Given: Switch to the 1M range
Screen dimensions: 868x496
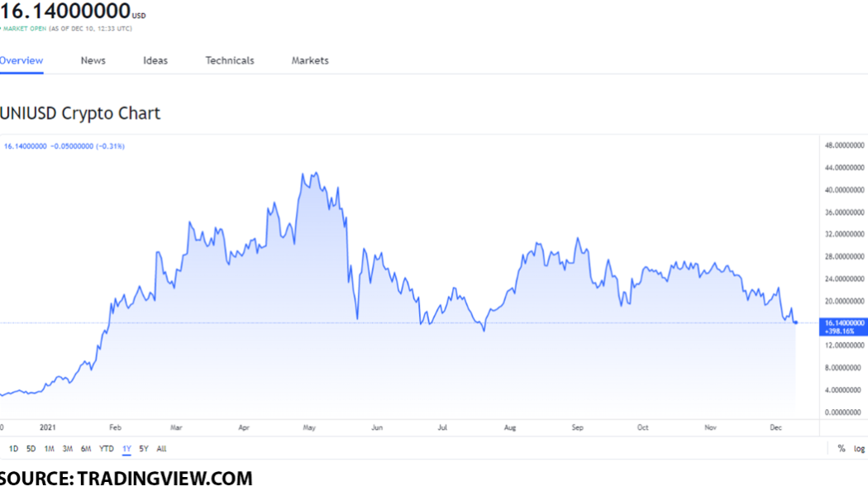Looking at the screenshot, I should point(49,448).
